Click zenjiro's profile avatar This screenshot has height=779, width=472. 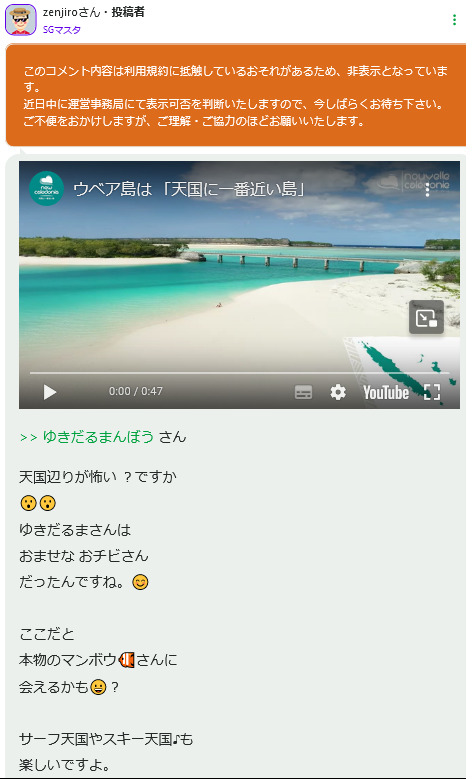pyautogui.click(x=20, y=20)
